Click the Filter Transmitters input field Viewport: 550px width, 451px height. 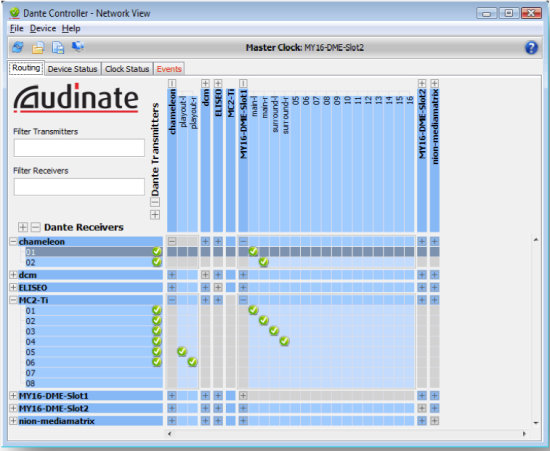79,148
